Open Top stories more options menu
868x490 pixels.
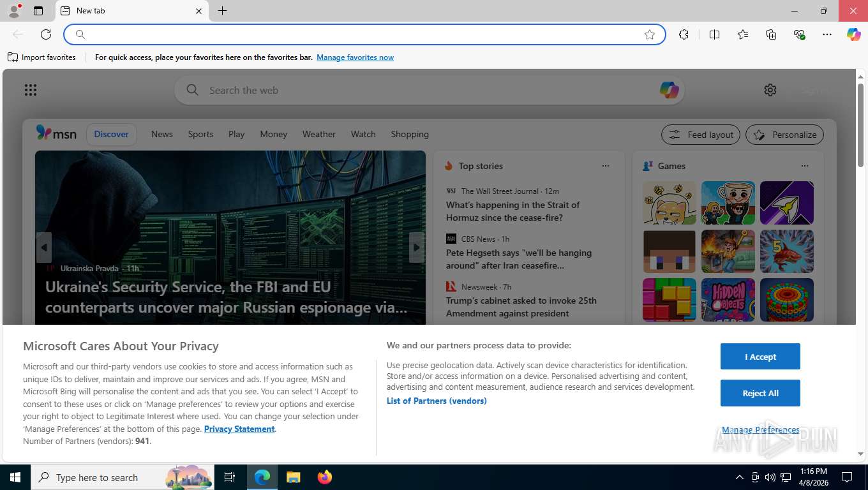[606, 166]
